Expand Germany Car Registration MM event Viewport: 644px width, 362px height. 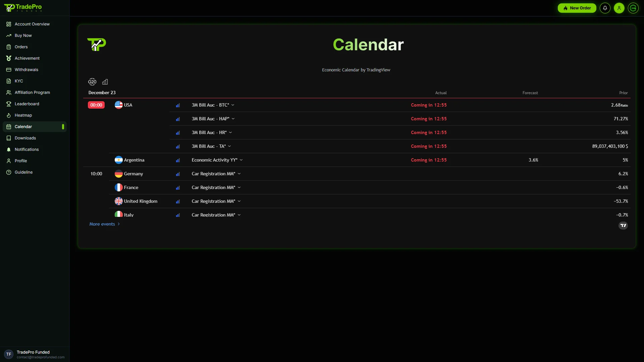[x=216, y=174]
